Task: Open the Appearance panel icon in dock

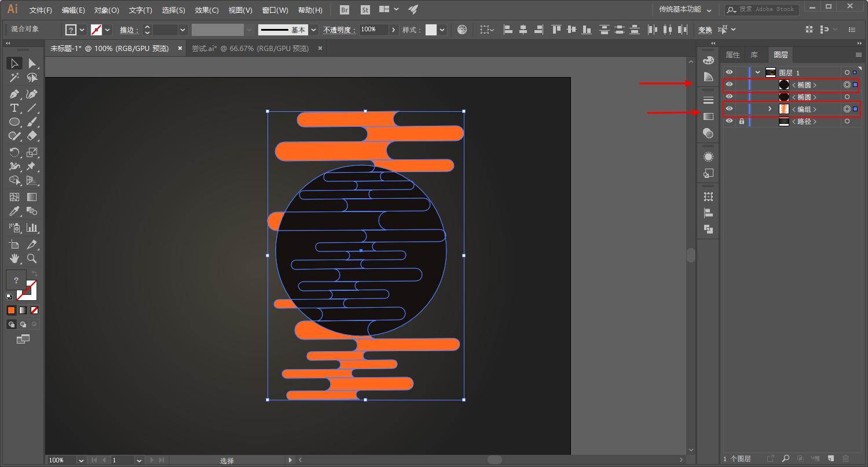Action: point(708,157)
